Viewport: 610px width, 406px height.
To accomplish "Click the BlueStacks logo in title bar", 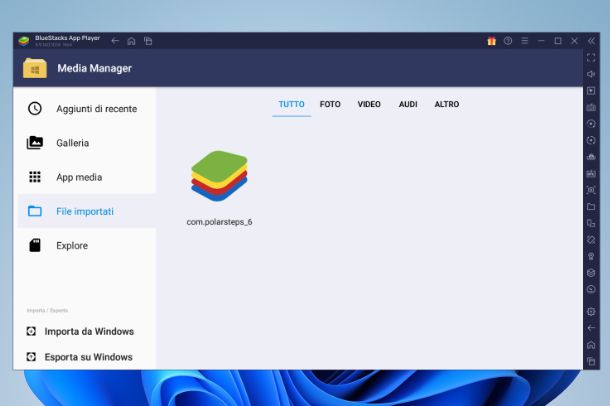I will [x=24, y=41].
